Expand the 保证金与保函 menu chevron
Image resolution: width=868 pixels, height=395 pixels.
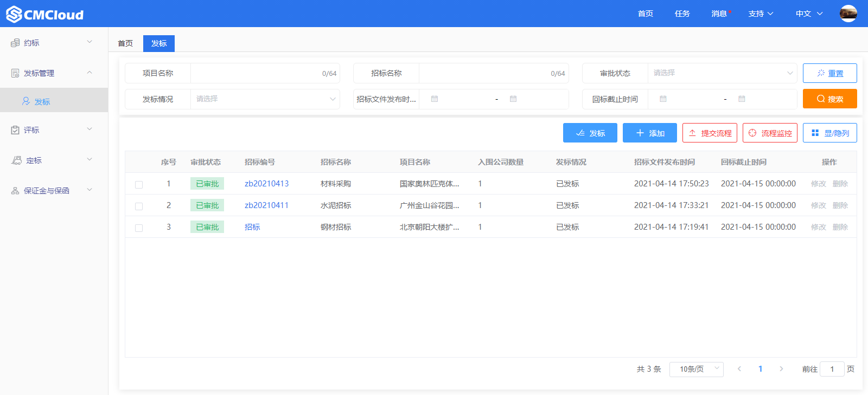[90, 190]
